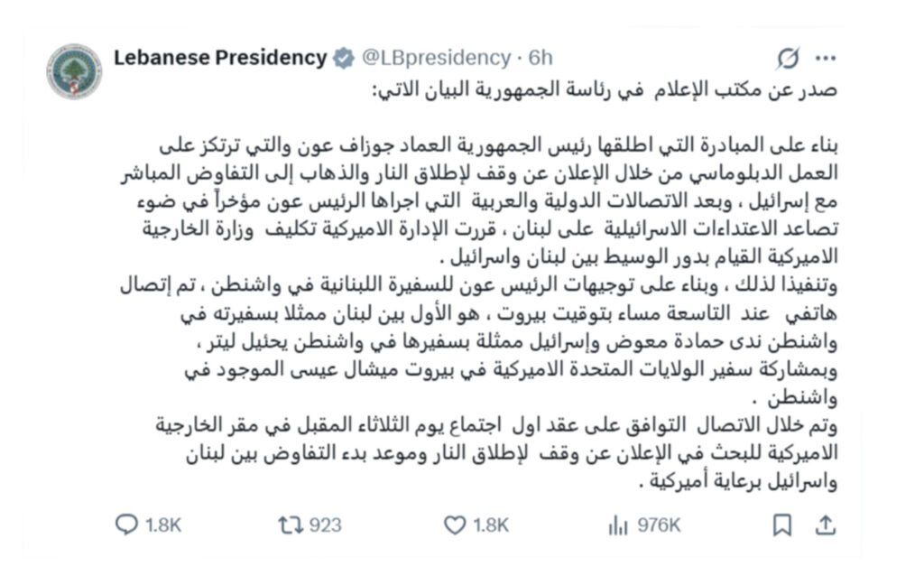Like the post with the heart icon
924x585 pixels.
tap(456, 525)
